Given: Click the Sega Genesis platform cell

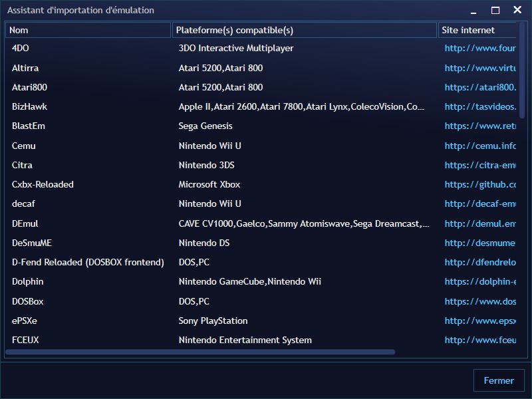Looking at the screenshot, I should pos(205,126).
